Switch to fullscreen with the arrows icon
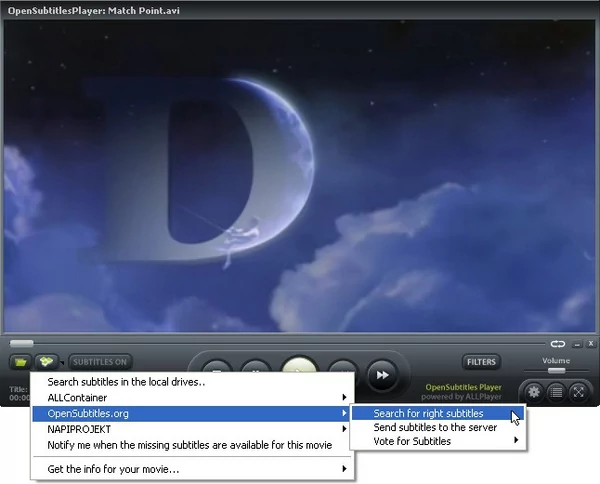 point(578,391)
